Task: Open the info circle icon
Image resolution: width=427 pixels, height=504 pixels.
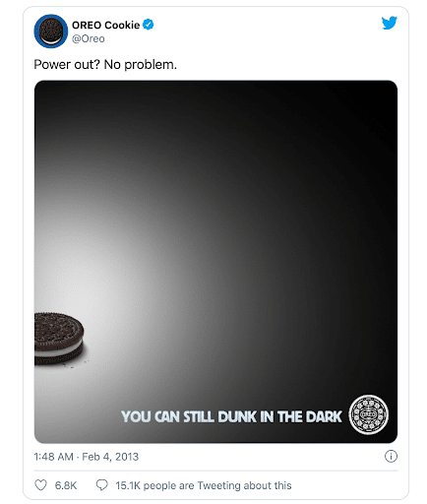Action: pyautogui.click(x=391, y=456)
